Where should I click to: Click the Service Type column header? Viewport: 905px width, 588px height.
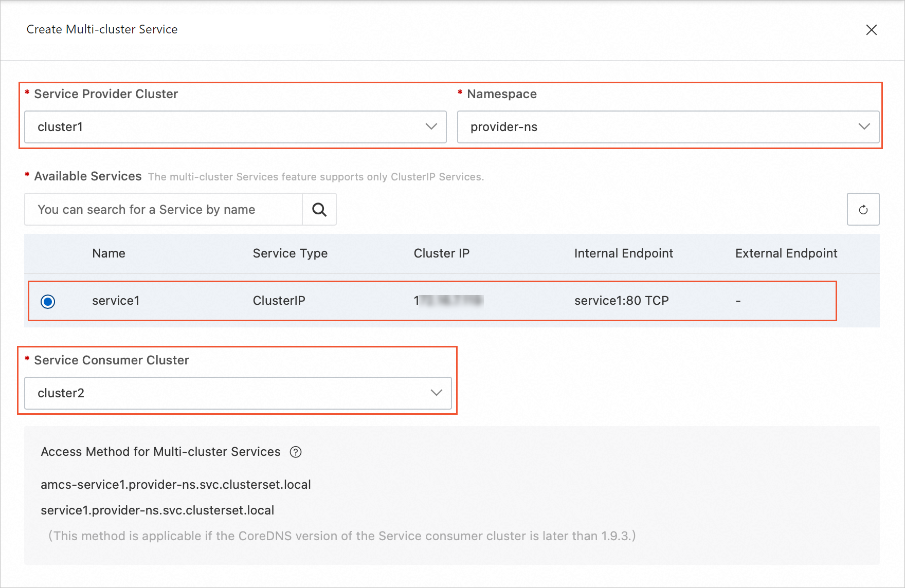[290, 253]
